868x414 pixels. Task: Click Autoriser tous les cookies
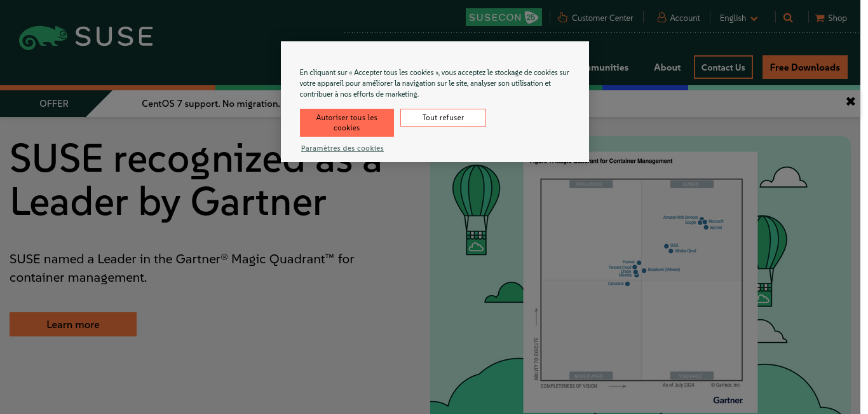point(347,123)
